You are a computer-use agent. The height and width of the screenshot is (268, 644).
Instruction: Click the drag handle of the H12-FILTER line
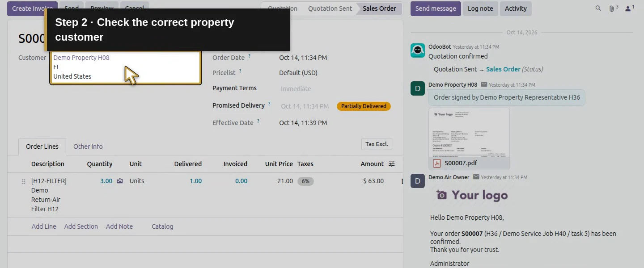click(24, 181)
